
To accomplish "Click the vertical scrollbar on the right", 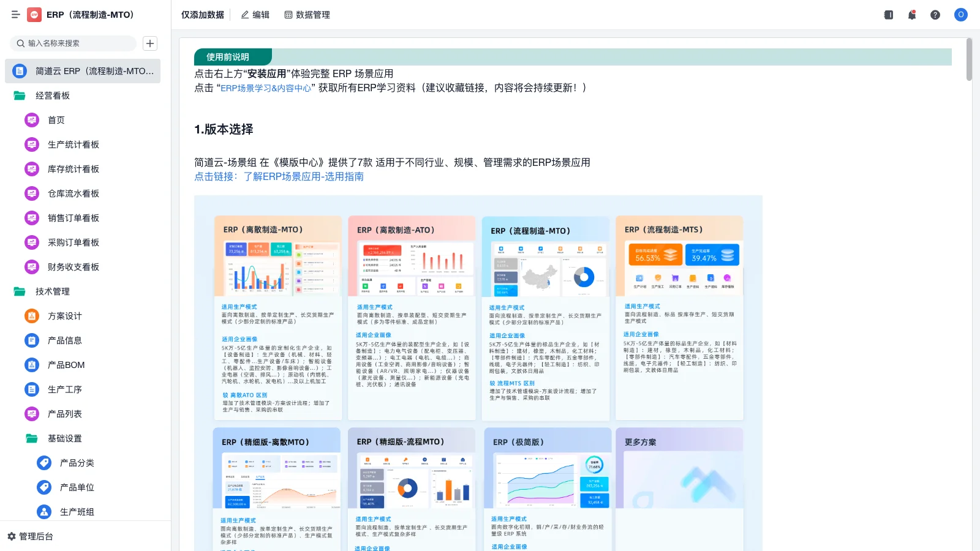I will click(969, 59).
